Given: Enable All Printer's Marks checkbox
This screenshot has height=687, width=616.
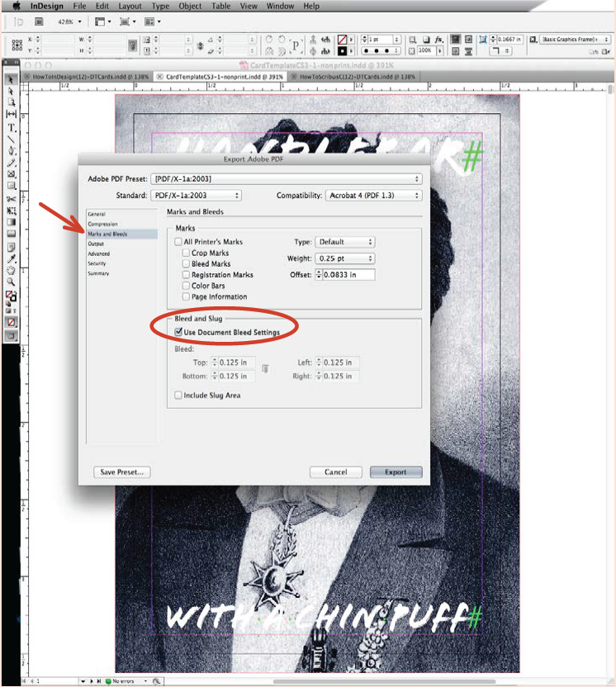Looking at the screenshot, I should [178, 241].
